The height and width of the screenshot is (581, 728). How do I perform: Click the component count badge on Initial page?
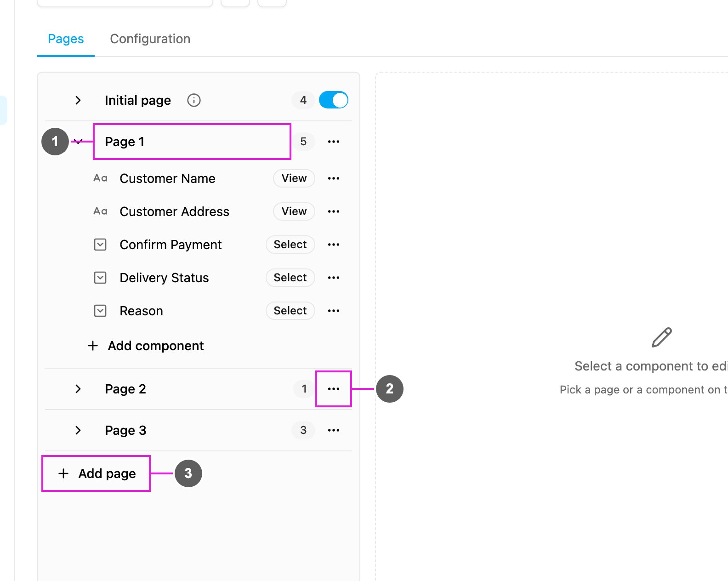[x=303, y=100]
